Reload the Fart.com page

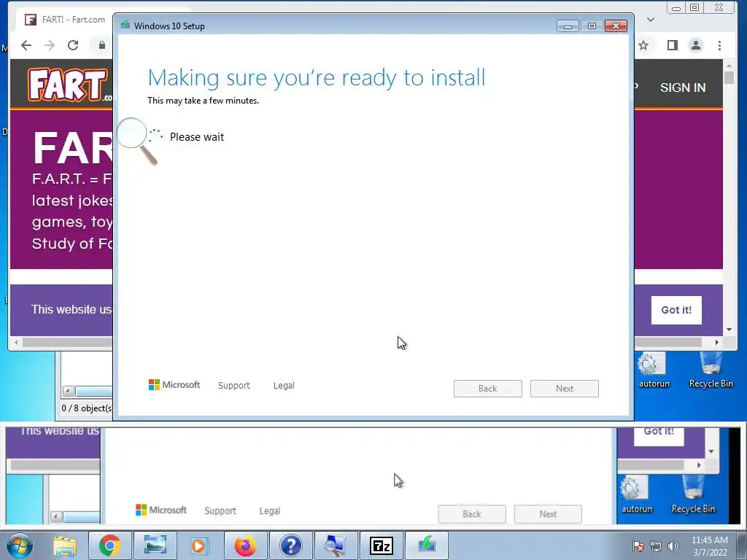tap(73, 45)
